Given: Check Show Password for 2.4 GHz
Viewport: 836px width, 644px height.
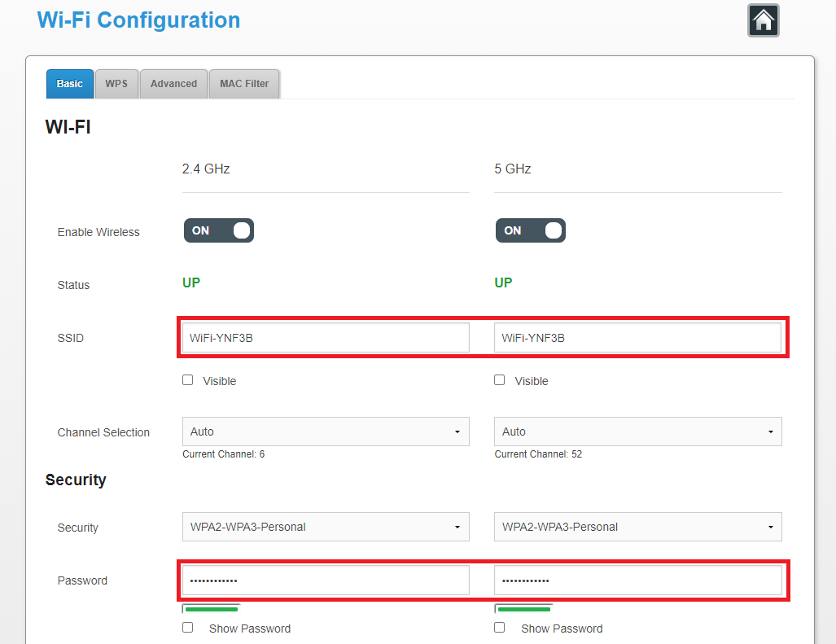Looking at the screenshot, I should (187, 627).
